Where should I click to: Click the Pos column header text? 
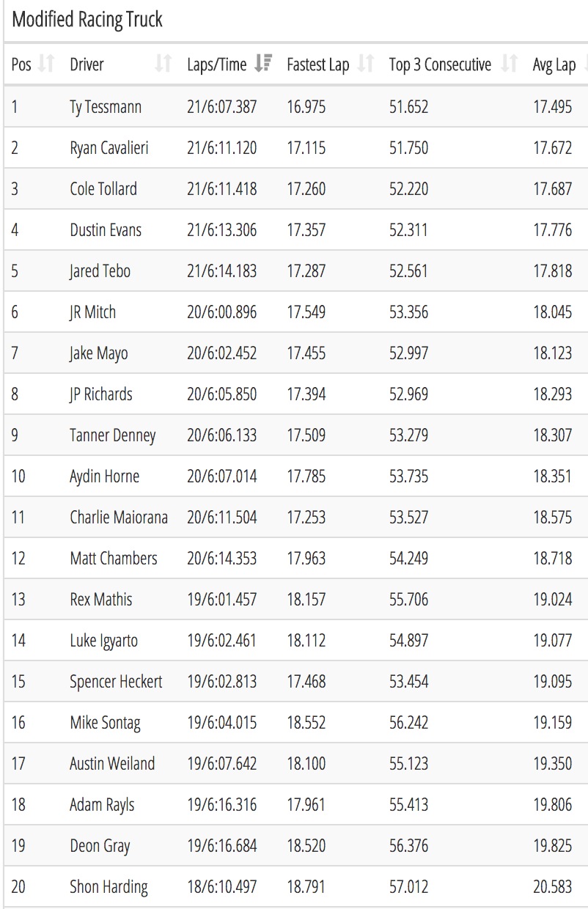[x=21, y=65]
